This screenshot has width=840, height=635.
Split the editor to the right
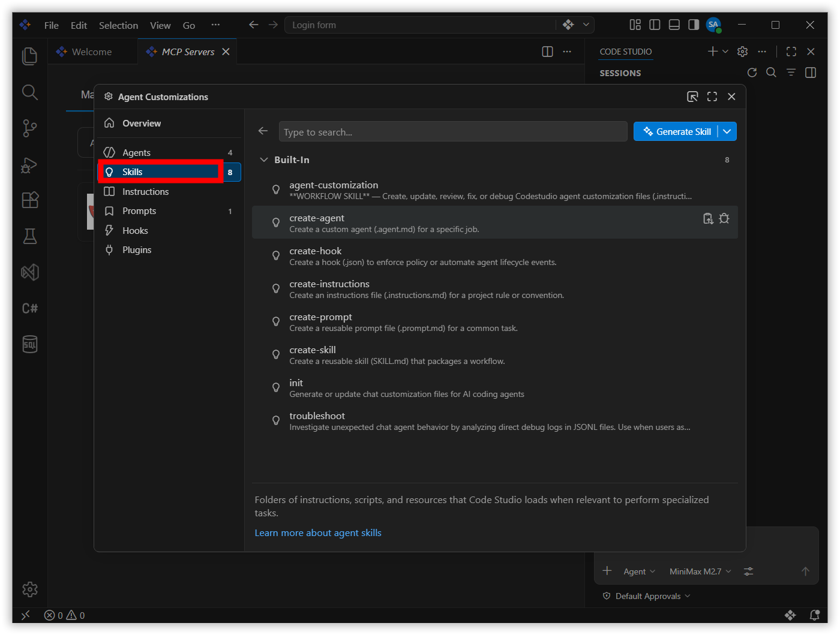547,52
